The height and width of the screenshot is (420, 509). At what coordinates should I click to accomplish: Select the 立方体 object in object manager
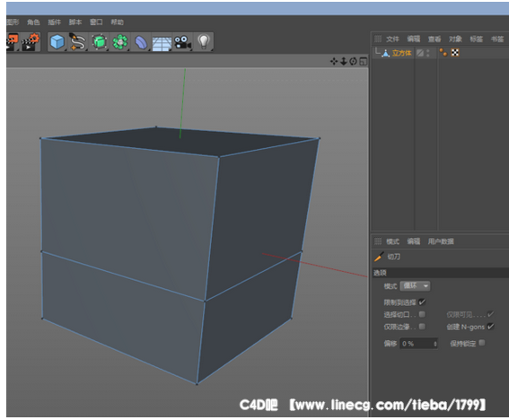[x=401, y=53]
